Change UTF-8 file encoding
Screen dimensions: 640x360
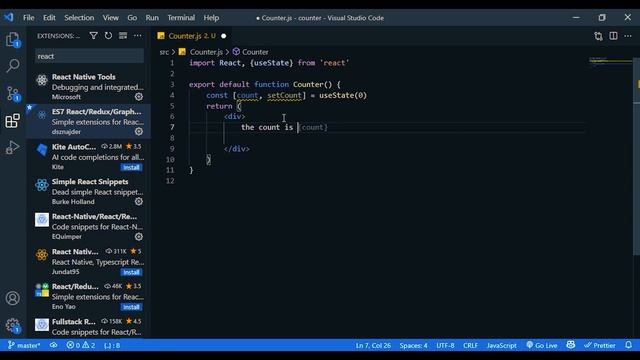445,345
